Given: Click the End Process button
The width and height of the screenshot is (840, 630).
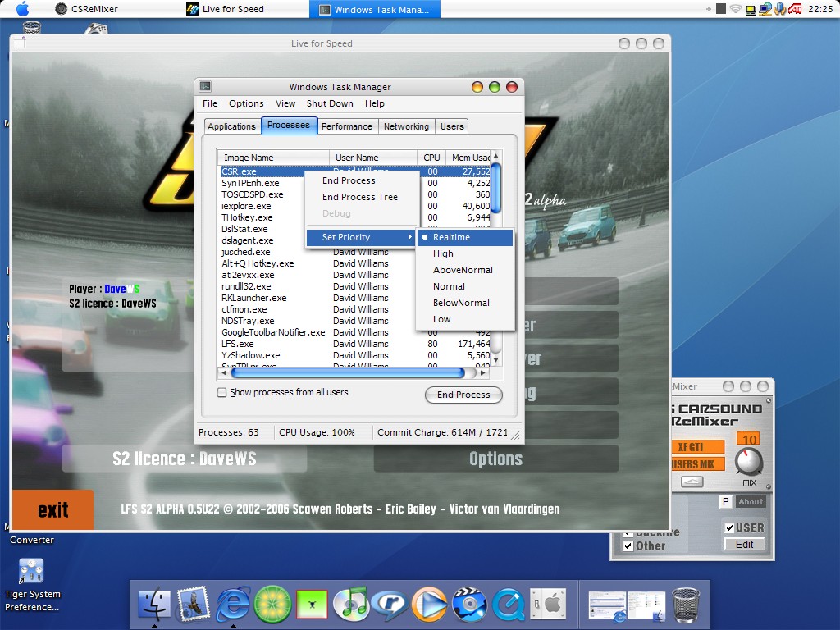Looking at the screenshot, I should pos(463,395).
